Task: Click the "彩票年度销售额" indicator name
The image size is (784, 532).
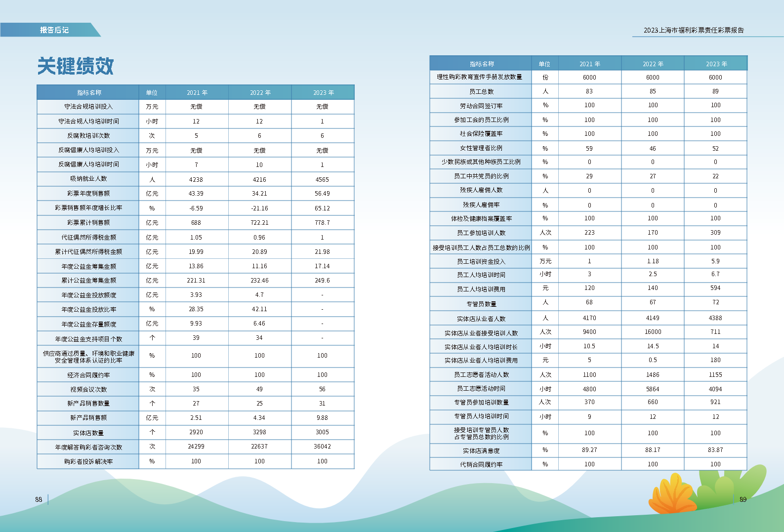Action: pyautogui.click(x=88, y=194)
